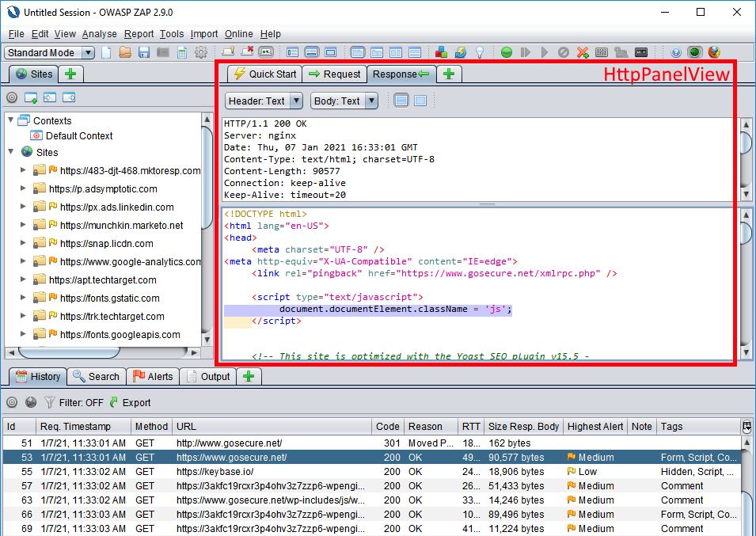
Task: Toggle the expand information tabs layout icon
Action: coord(311,52)
